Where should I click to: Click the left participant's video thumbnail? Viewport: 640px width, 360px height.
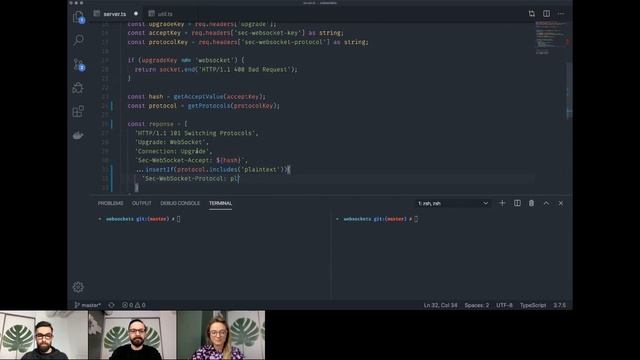44,335
